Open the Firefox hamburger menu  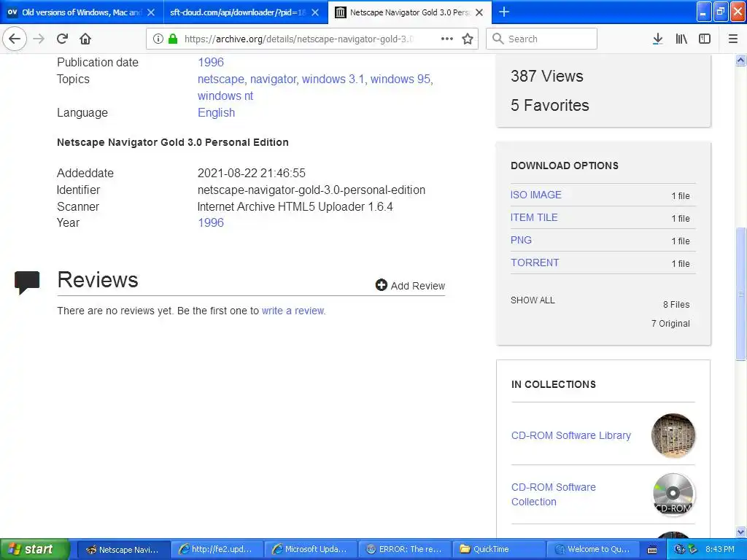coord(732,39)
